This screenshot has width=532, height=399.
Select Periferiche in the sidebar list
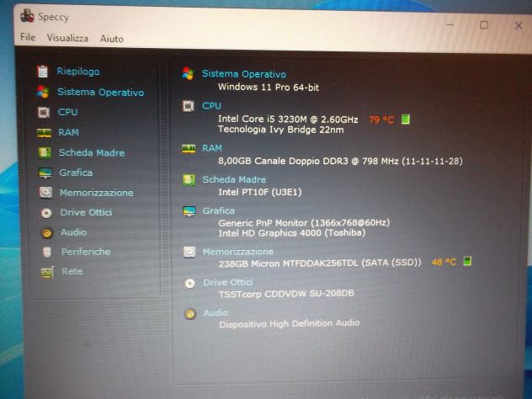click(x=86, y=252)
